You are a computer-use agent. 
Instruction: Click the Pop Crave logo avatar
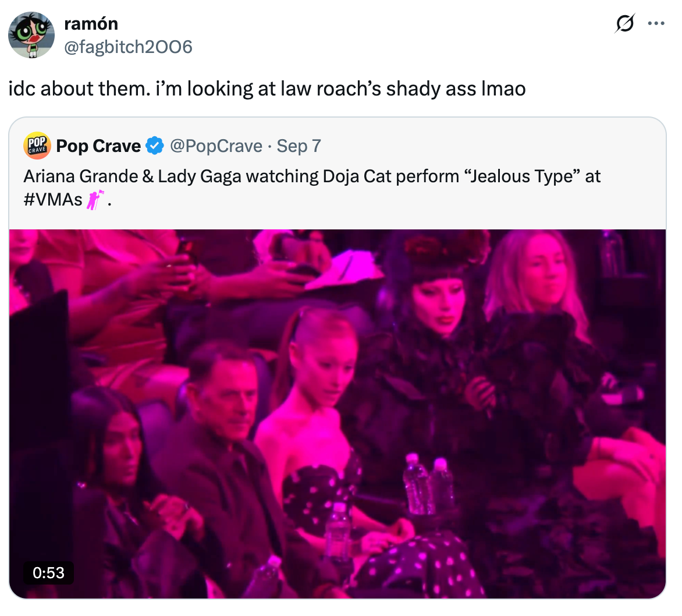click(37, 146)
